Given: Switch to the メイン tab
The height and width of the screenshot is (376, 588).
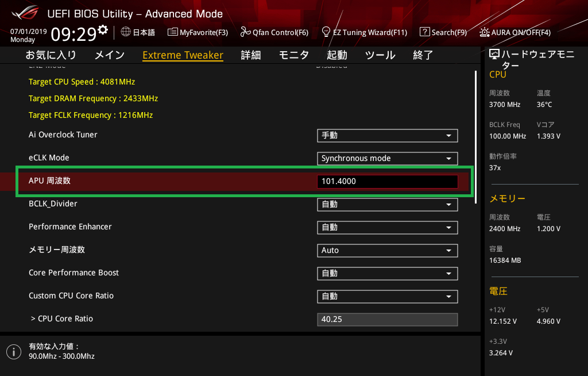Looking at the screenshot, I should pos(110,55).
